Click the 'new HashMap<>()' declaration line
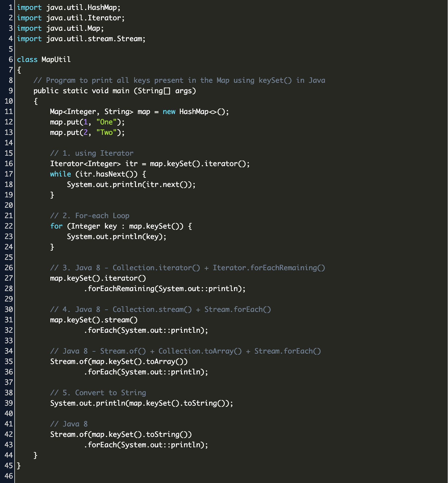 click(x=139, y=112)
